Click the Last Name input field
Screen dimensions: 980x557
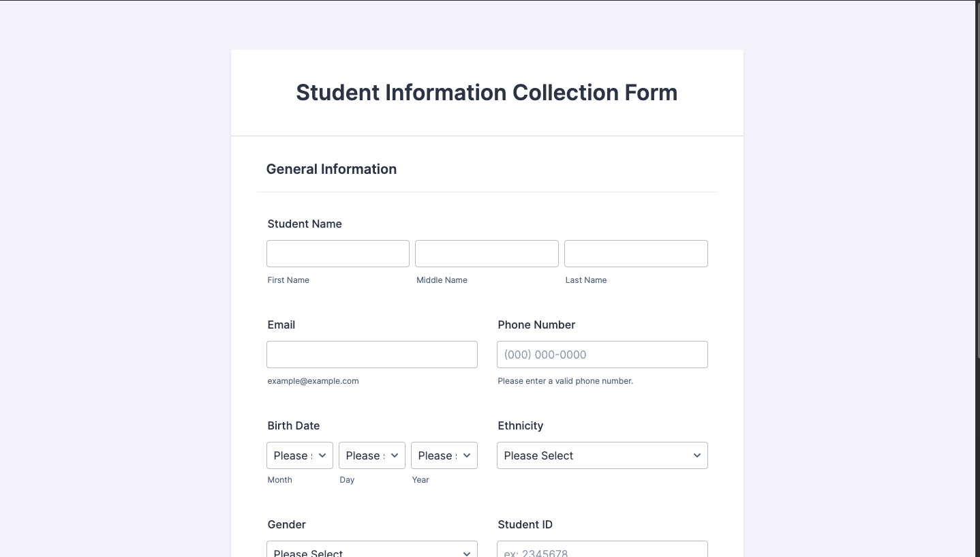636,254
